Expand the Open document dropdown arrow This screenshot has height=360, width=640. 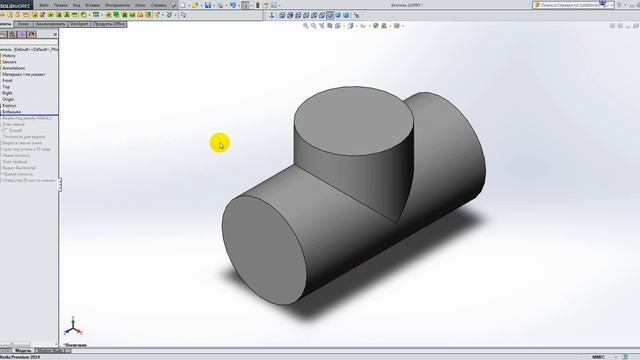click(201, 6)
